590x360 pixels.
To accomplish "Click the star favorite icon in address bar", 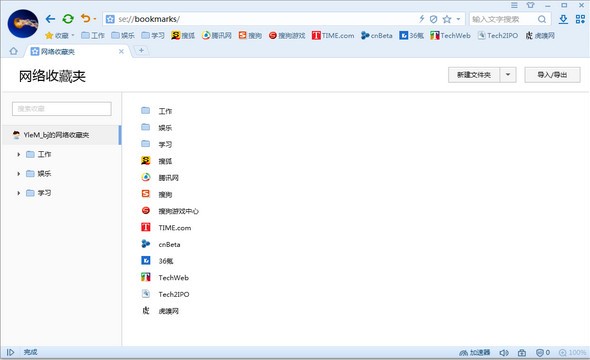I will coord(447,19).
